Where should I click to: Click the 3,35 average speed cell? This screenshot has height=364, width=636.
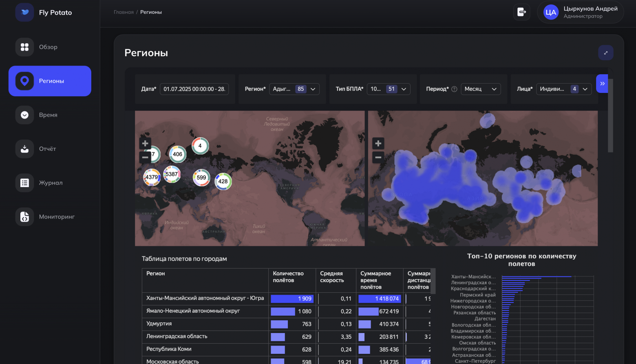336,337
